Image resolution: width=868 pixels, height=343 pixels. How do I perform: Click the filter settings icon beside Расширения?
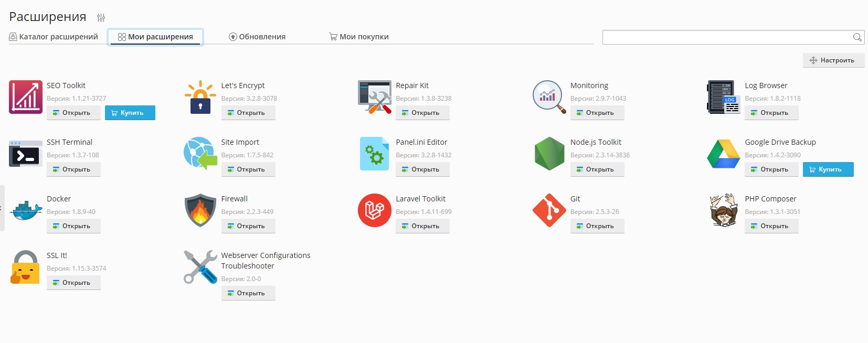click(101, 18)
